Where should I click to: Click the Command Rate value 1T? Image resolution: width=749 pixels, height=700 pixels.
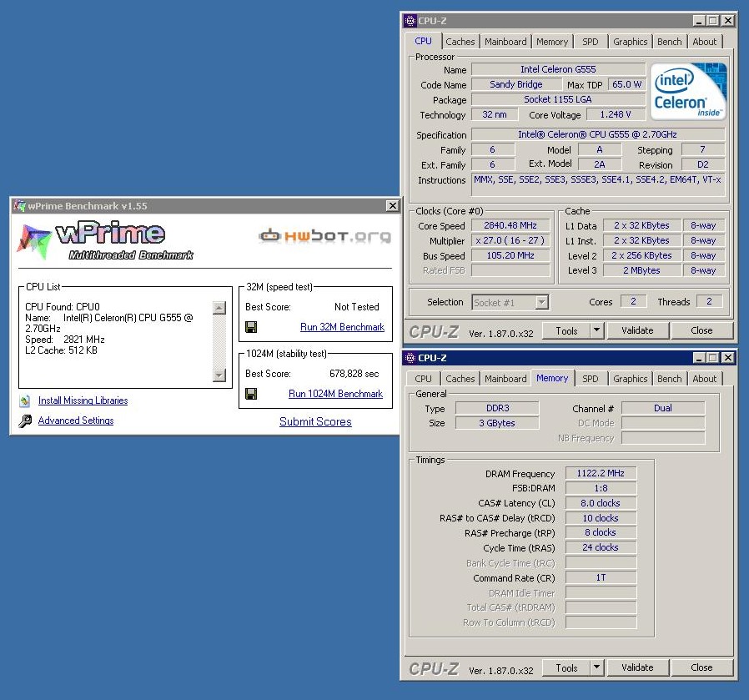pyautogui.click(x=601, y=577)
